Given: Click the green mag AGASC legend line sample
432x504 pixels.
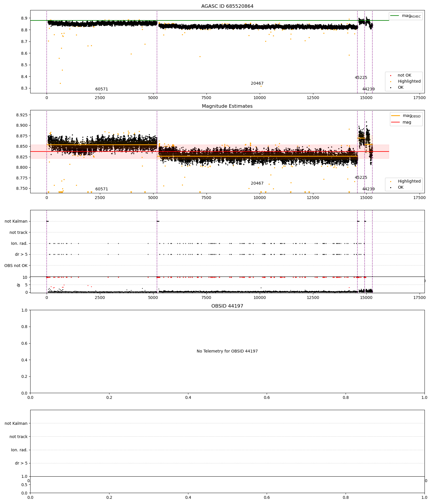Looking at the screenshot, I should pos(395,16).
